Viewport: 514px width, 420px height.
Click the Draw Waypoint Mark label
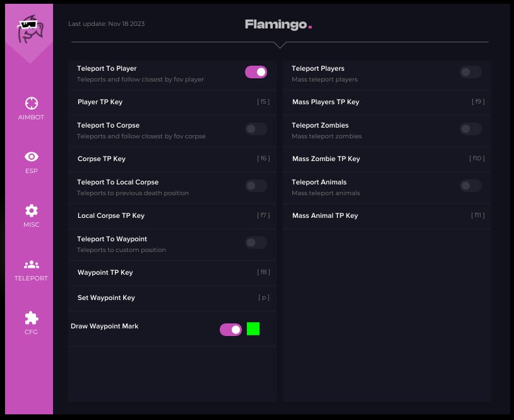coord(105,327)
